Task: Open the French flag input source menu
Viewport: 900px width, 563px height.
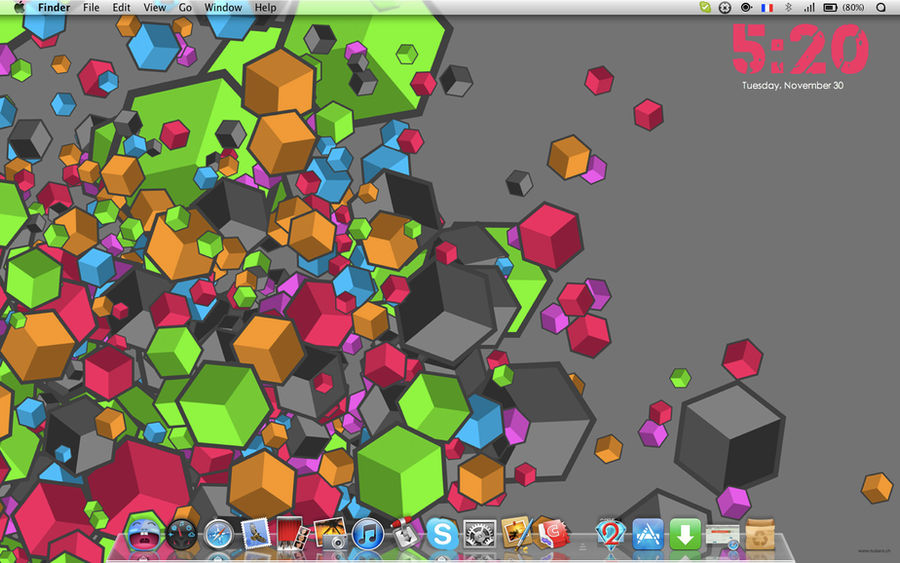Action: [767, 7]
